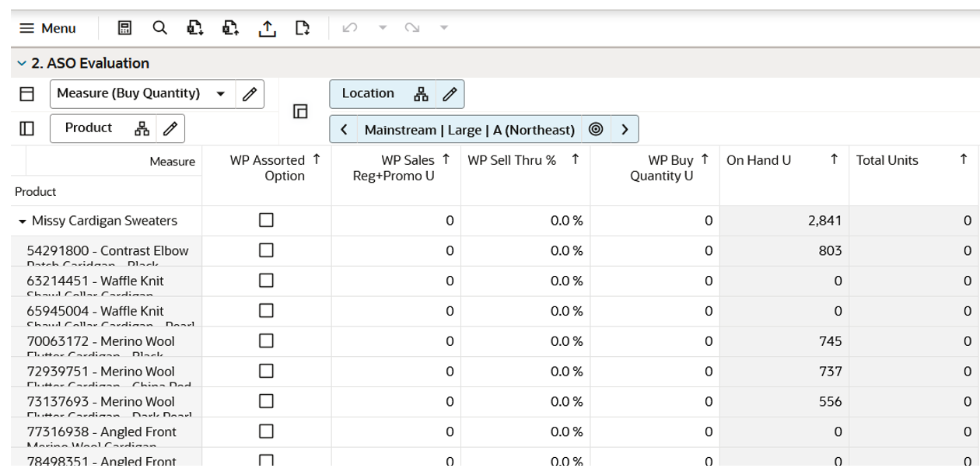Click the Product axis header label
Image resolution: width=980 pixels, height=468 pixels.
point(36,191)
